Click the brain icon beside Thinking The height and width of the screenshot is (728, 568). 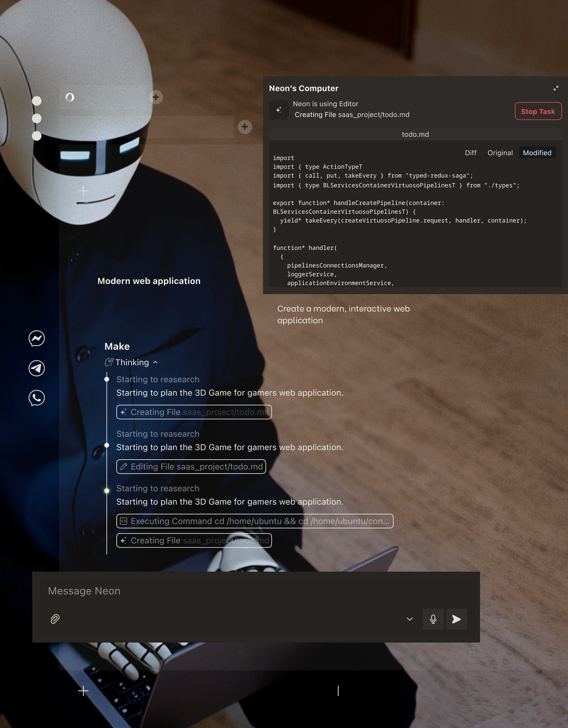[109, 362]
